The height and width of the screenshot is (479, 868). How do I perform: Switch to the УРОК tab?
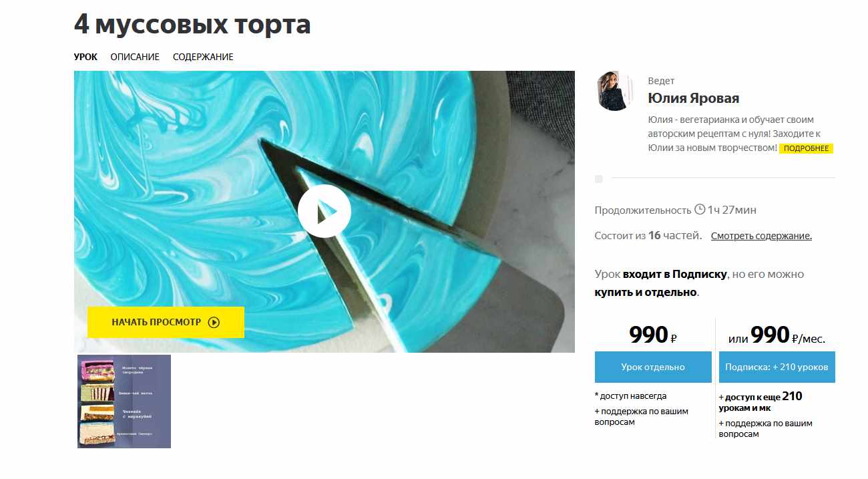(x=85, y=57)
